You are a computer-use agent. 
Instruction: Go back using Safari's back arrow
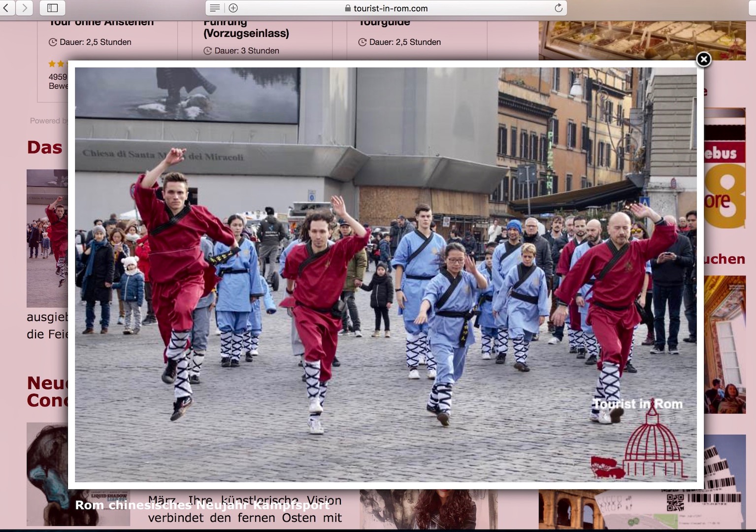pos(6,8)
